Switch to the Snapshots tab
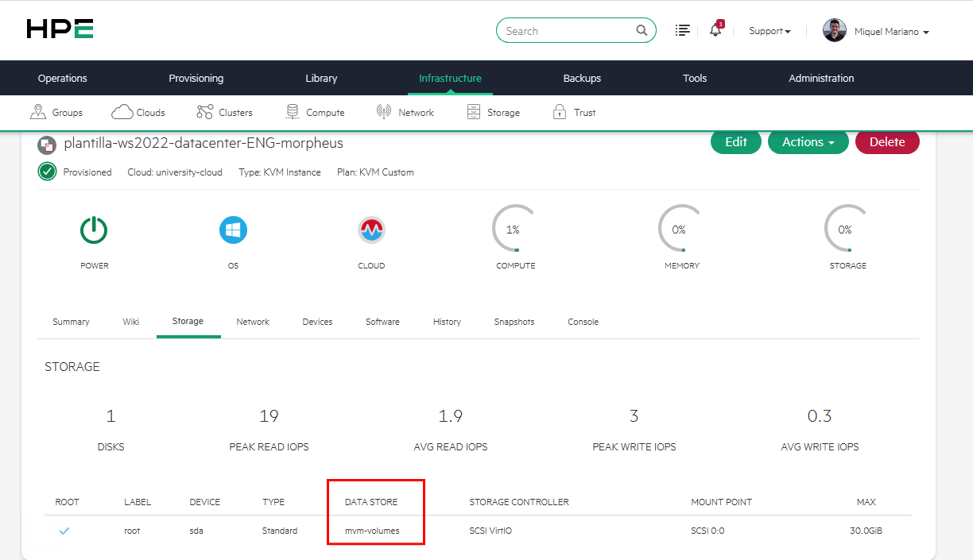Screen dimensions: 973x560 [514, 322]
